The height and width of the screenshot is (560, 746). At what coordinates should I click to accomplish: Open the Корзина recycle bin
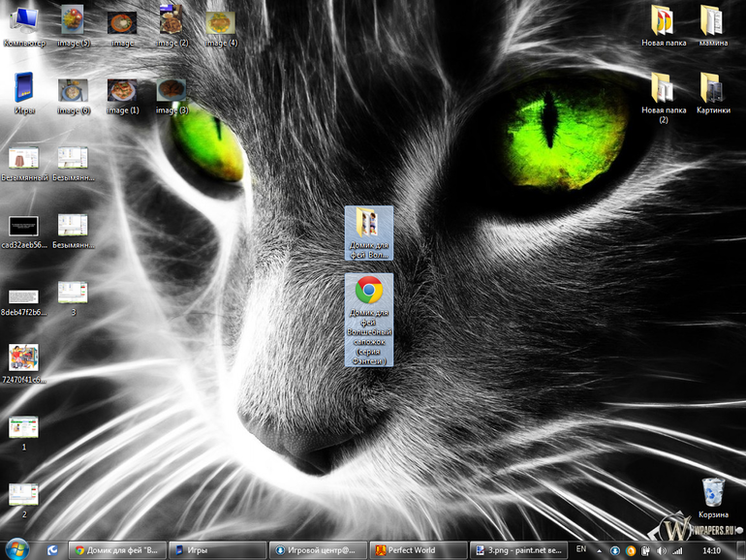[x=713, y=498]
